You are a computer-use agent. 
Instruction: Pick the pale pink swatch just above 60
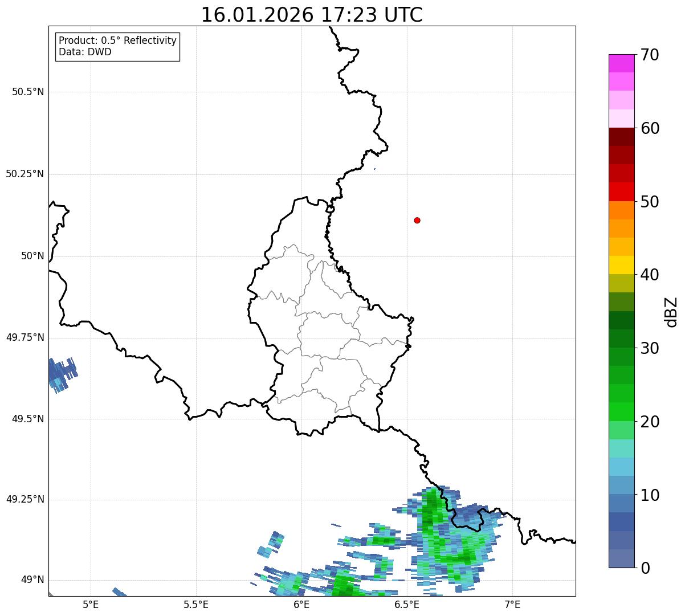621,119
